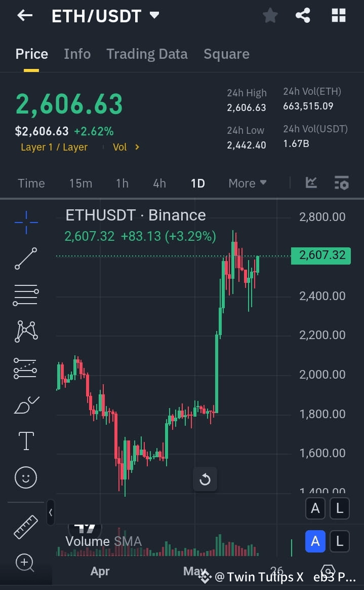
Task: Open the Vol chevron link
Action: (x=126, y=147)
